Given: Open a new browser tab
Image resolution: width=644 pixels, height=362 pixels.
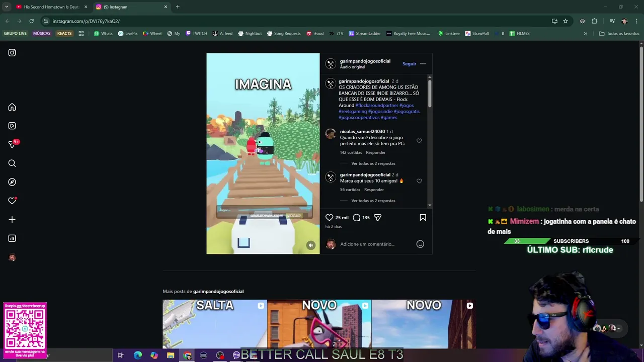Looking at the screenshot, I should click(x=178, y=7).
